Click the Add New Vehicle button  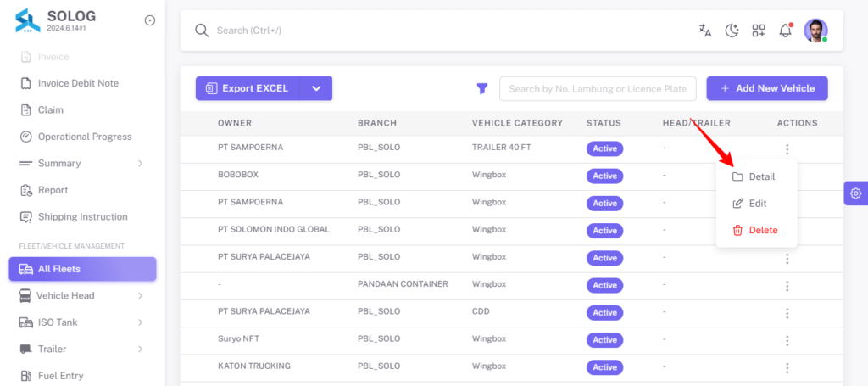coord(766,88)
